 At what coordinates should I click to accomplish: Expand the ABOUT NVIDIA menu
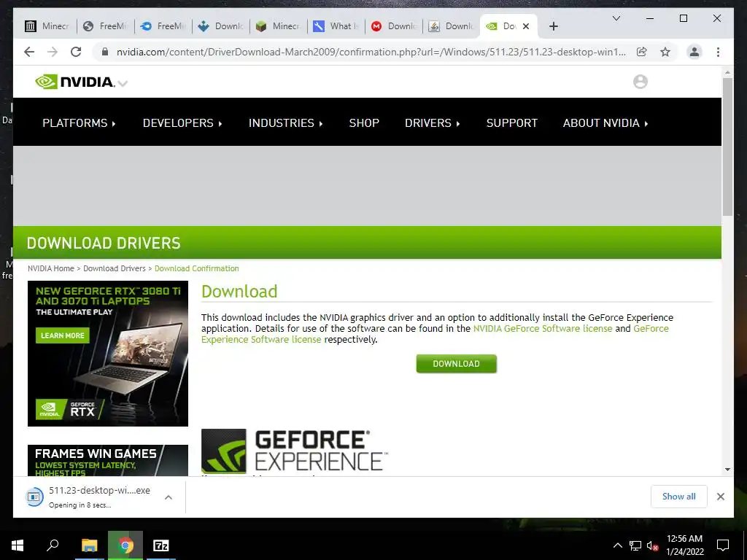point(605,122)
